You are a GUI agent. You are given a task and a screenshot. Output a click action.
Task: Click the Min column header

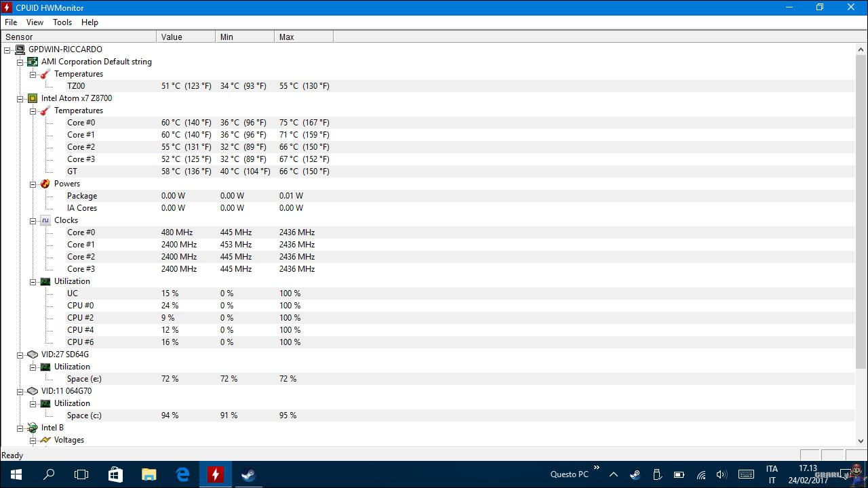pos(245,37)
